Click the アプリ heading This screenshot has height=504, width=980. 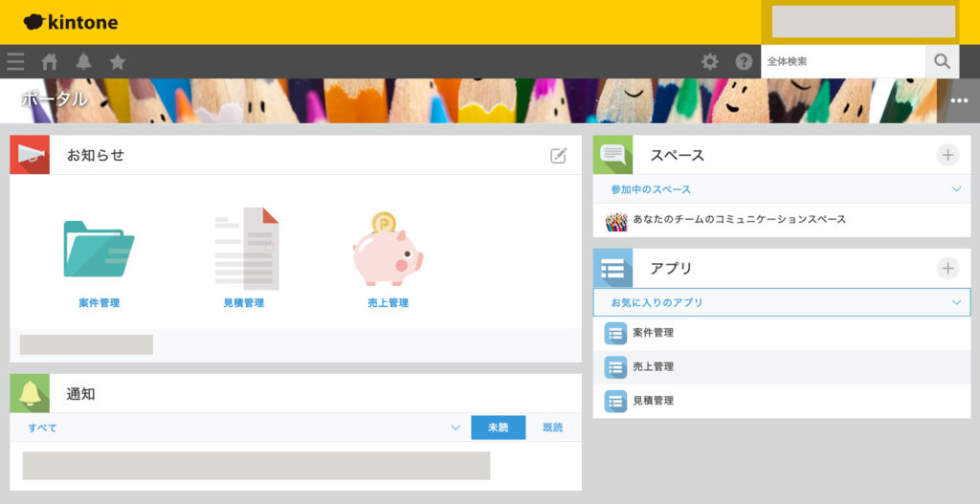671,268
